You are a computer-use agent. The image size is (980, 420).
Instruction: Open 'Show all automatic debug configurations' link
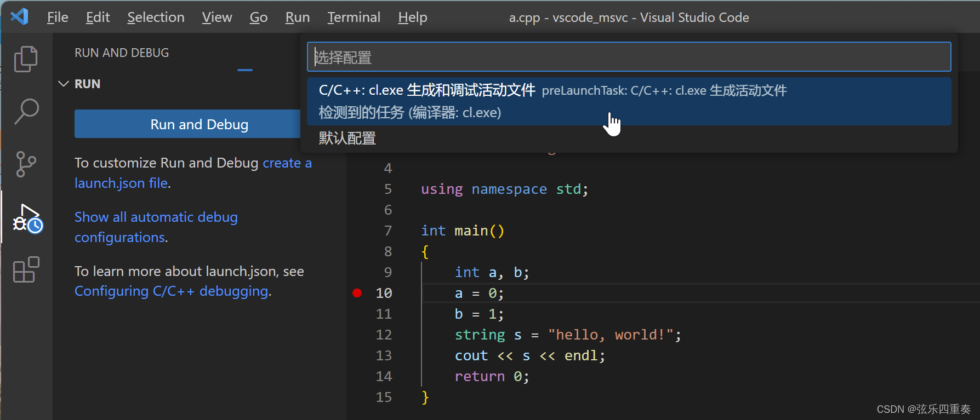pos(156,227)
